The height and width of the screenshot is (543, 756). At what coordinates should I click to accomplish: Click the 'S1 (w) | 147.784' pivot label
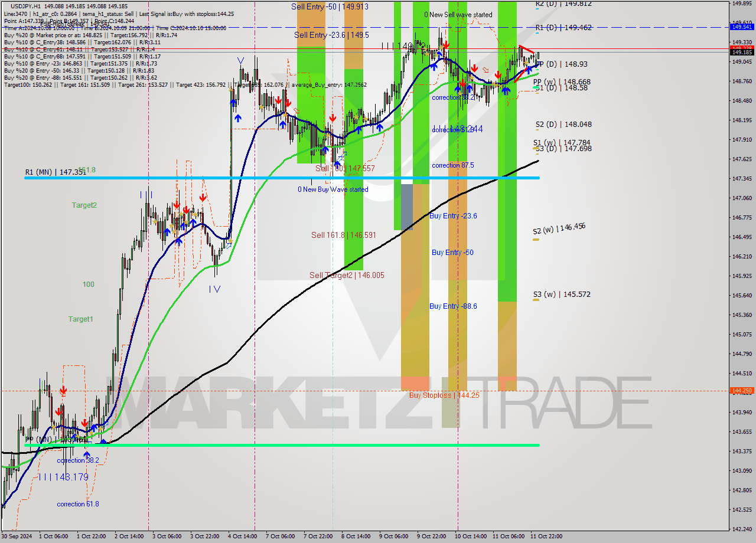pyautogui.click(x=562, y=143)
